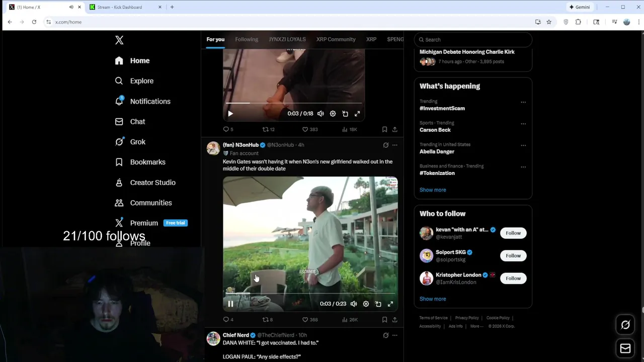644x362 pixels.
Task: Mute the N3onHub video volume
Action: (354, 304)
